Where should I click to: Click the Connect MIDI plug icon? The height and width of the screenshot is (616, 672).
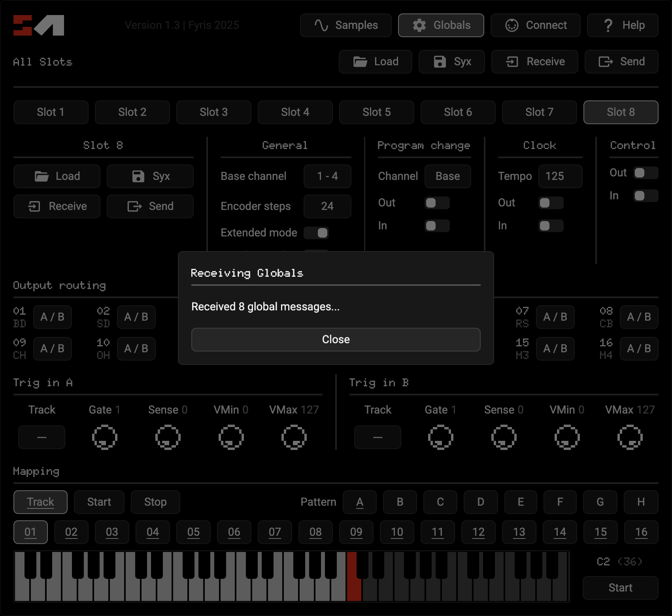click(512, 25)
